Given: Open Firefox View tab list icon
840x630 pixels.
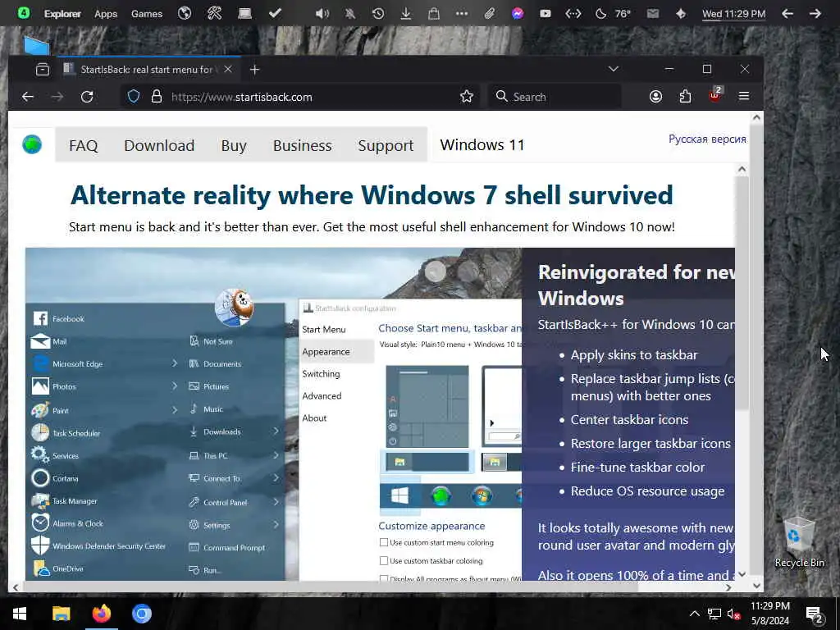Looking at the screenshot, I should (x=43, y=69).
